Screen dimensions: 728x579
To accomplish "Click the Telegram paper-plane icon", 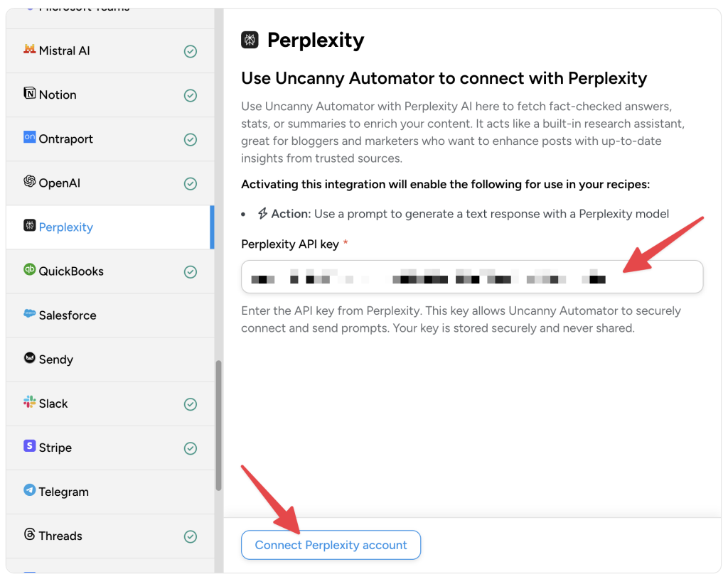I will (x=28, y=491).
